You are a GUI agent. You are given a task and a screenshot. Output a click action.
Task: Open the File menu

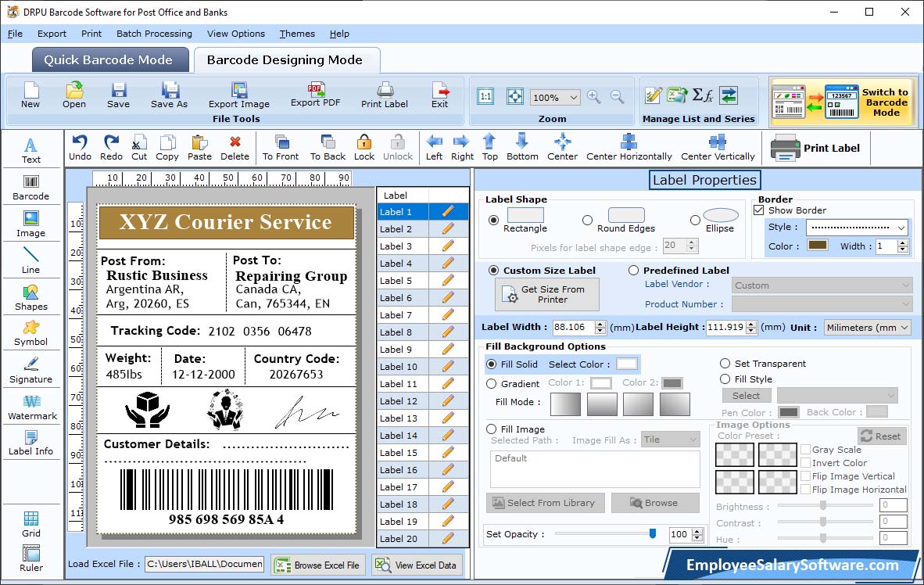[15, 34]
